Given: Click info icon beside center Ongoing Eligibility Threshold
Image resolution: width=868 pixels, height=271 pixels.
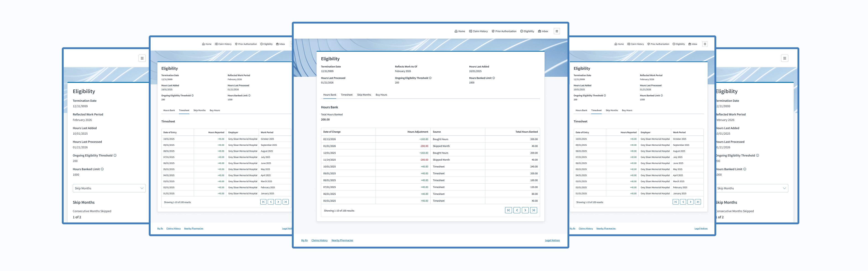Looking at the screenshot, I should click(x=430, y=78).
